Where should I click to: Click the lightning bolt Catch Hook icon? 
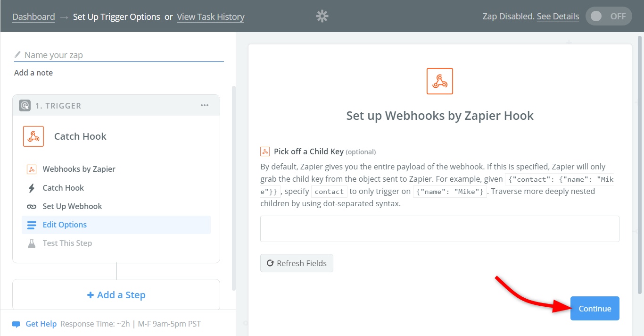coord(32,188)
